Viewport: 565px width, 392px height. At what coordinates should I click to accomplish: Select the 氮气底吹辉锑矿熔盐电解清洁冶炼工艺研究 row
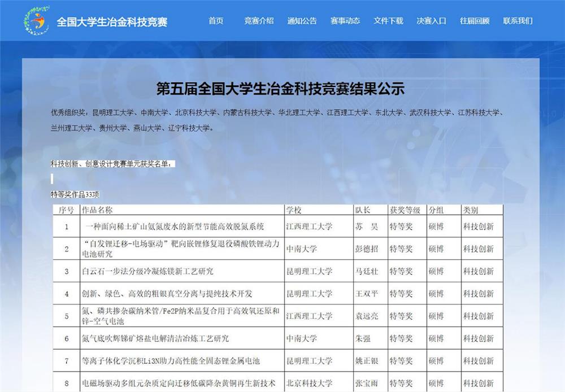pos(155,338)
